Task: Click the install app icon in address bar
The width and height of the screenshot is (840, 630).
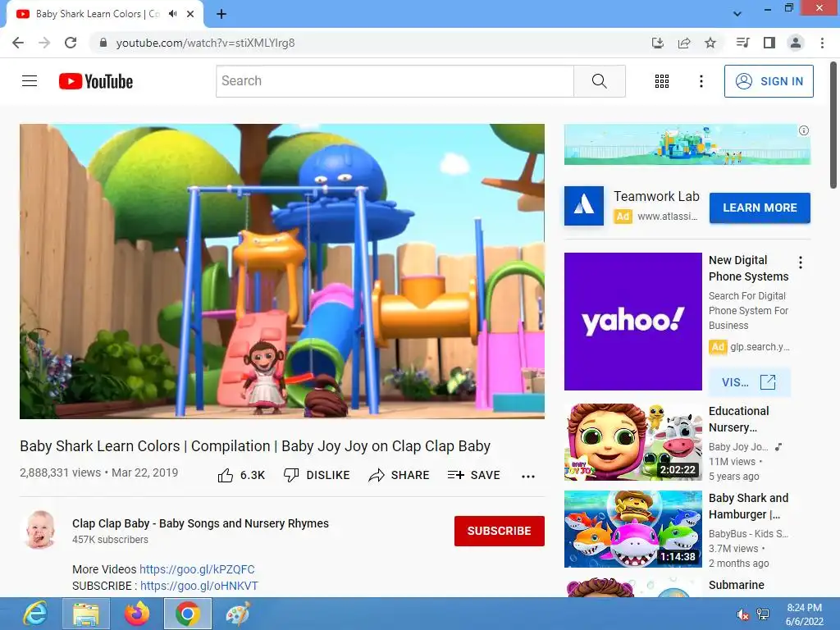Action: pyautogui.click(x=658, y=43)
